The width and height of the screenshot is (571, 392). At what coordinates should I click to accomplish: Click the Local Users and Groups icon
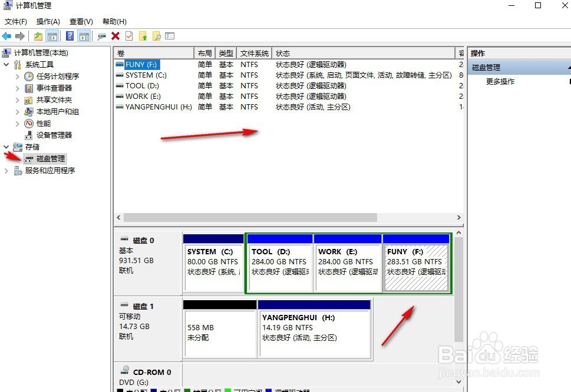click(x=29, y=112)
